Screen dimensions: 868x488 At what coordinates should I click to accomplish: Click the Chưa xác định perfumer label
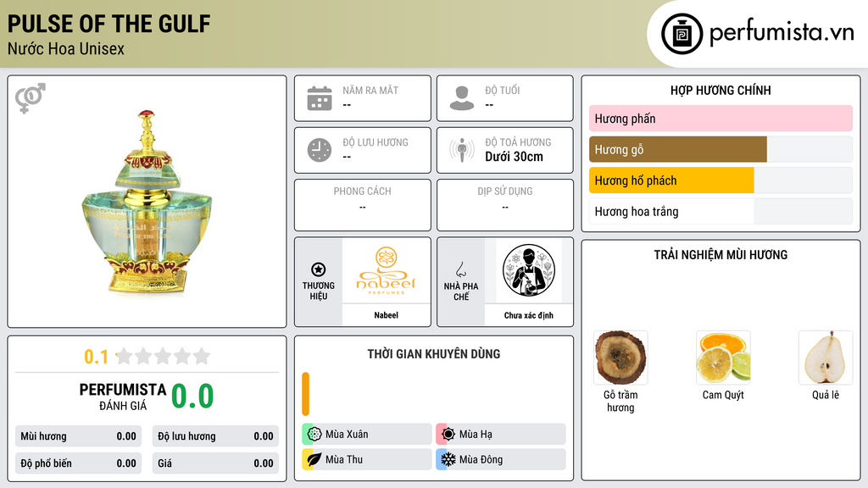pos(529,315)
